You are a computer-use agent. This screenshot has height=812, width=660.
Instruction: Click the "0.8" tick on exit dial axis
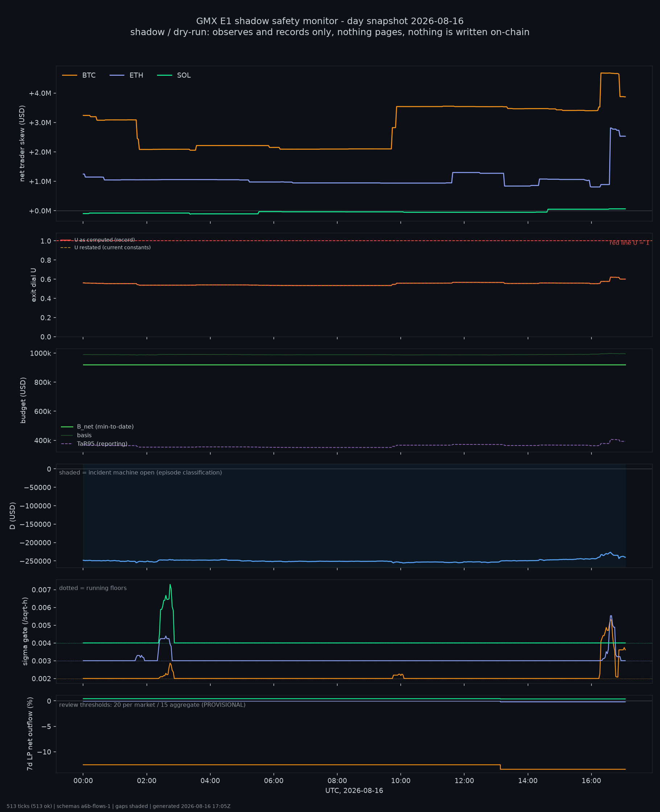tap(46, 260)
